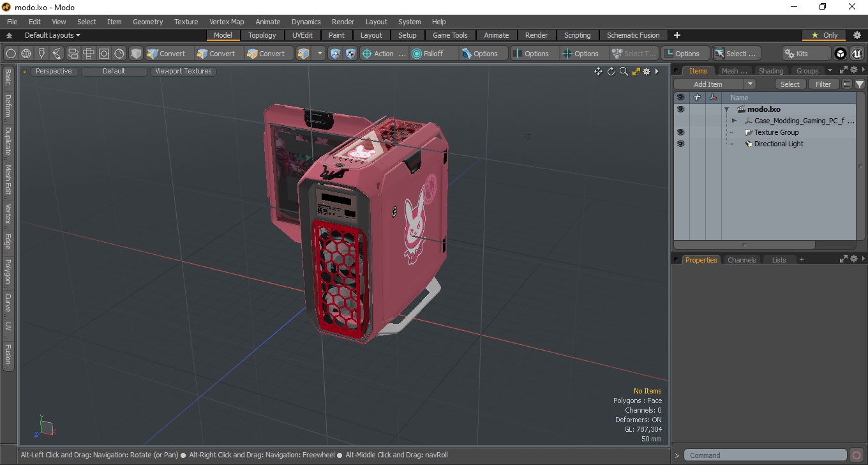The image size is (868, 465).
Task: Open the Add Item dropdown arrow
Action: (750, 84)
